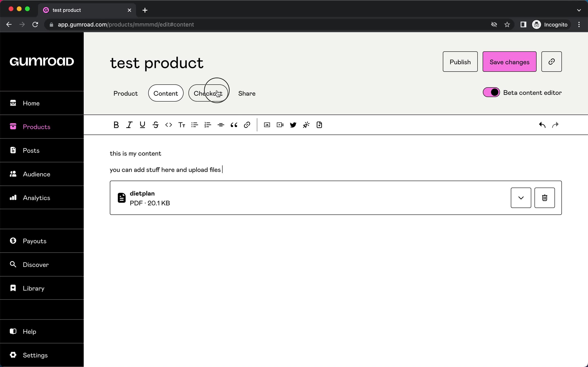
Task: Switch to the Product tab
Action: pos(125,93)
